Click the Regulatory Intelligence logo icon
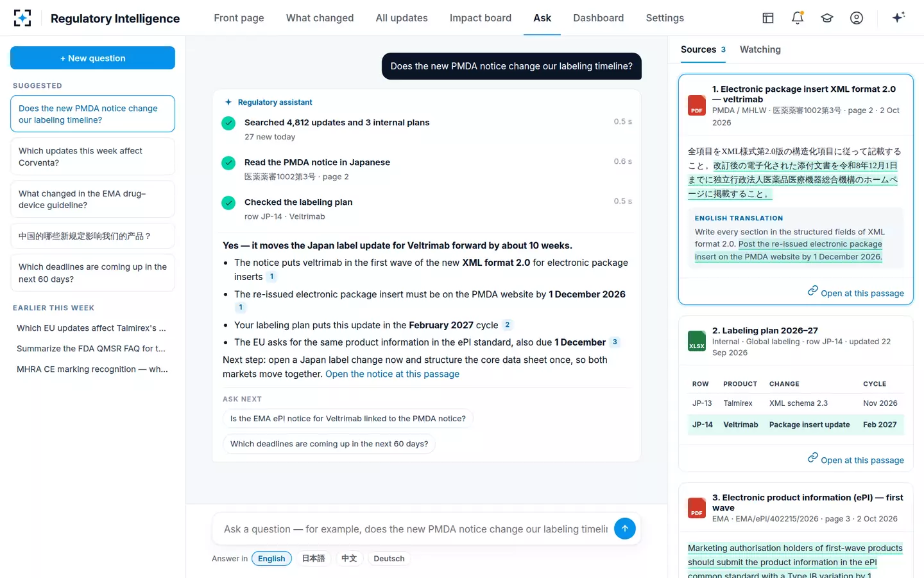This screenshot has height=578, width=924. [22, 18]
